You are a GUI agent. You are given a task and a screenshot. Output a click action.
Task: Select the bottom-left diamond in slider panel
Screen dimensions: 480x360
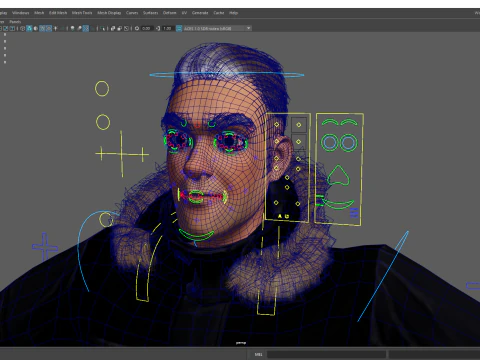[x=276, y=203]
